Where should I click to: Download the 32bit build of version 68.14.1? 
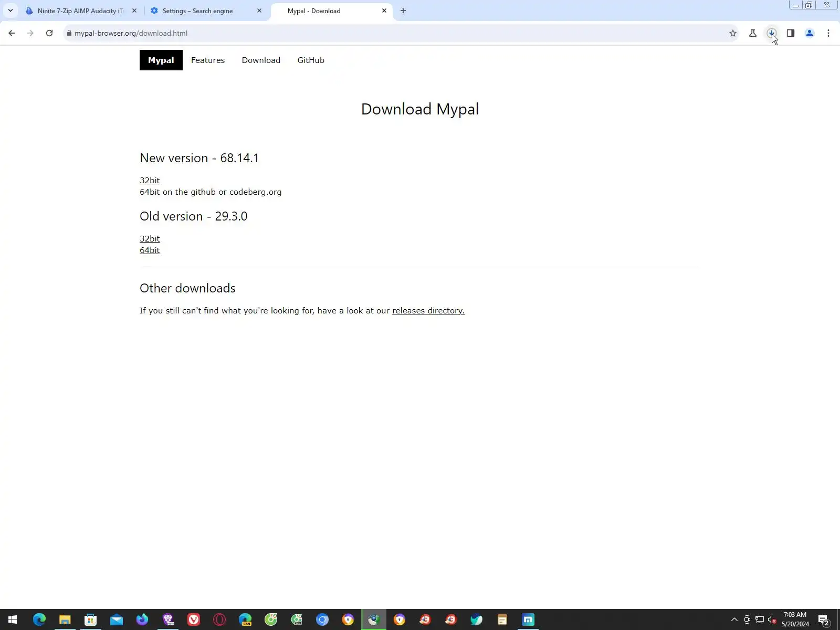click(150, 180)
